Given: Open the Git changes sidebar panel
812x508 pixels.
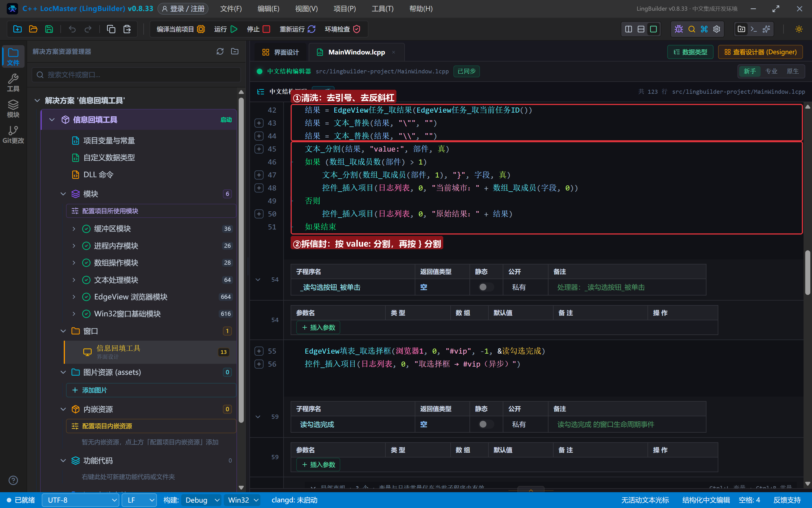Looking at the screenshot, I should (13, 134).
